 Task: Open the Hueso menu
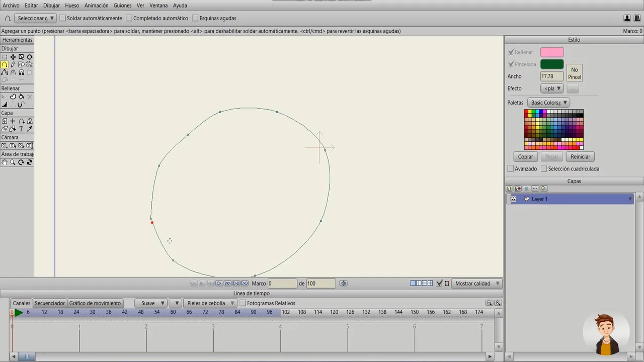(72, 6)
